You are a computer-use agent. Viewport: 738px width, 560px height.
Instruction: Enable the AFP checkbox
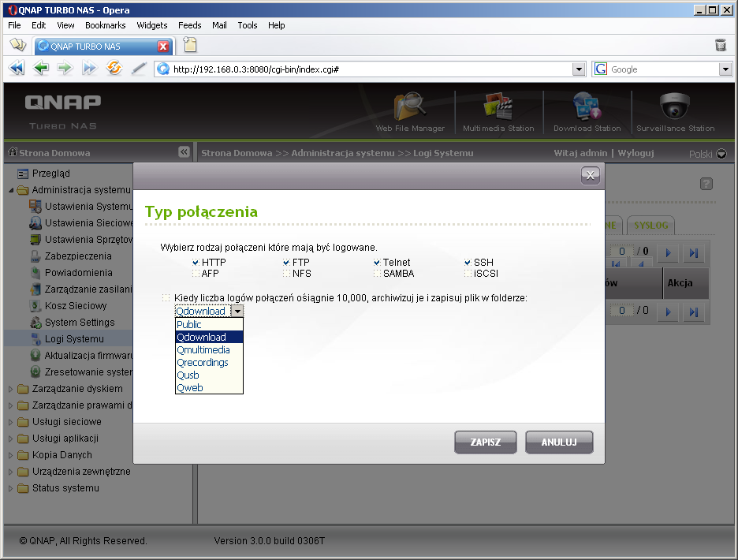[x=196, y=273]
